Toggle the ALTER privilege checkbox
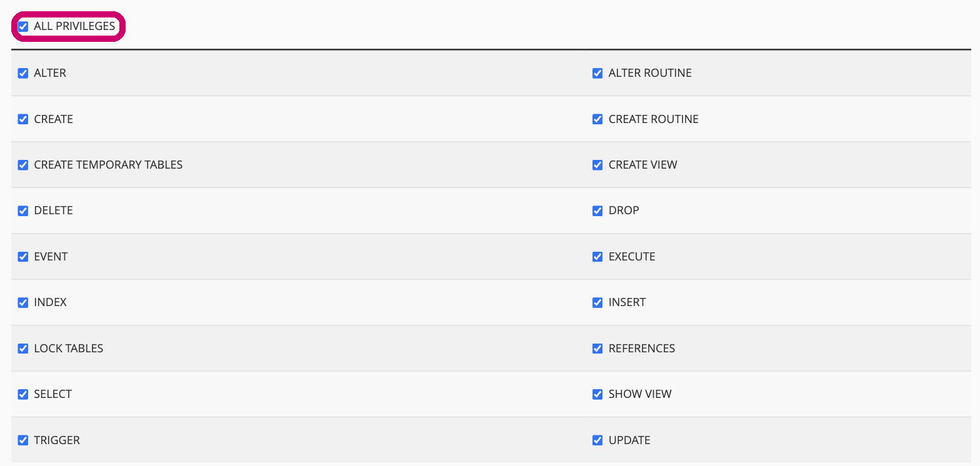980x466 pixels. pyautogui.click(x=23, y=73)
